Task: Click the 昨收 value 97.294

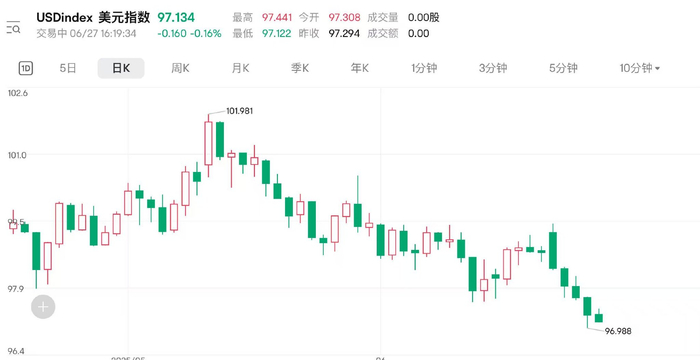Action: point(344,33)
